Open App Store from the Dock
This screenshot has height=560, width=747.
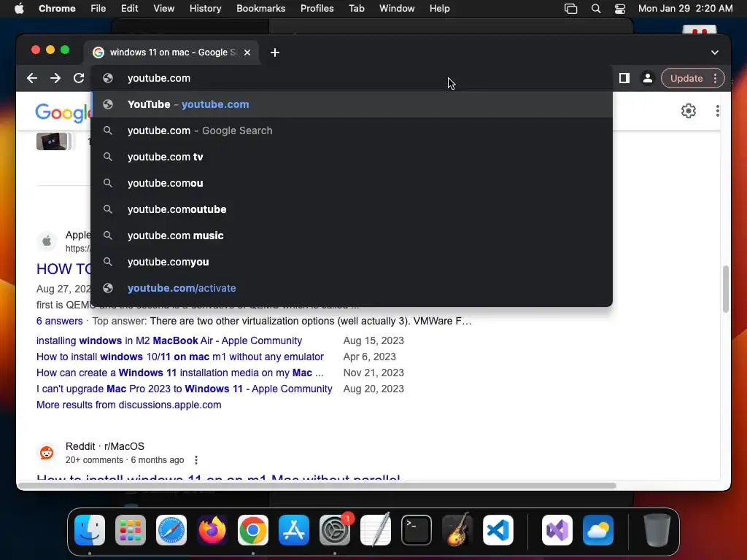294,530
